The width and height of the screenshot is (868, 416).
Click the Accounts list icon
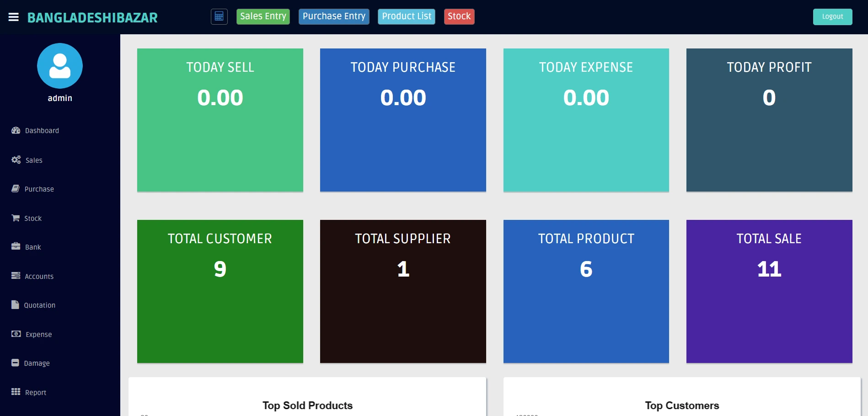[16, 276]
